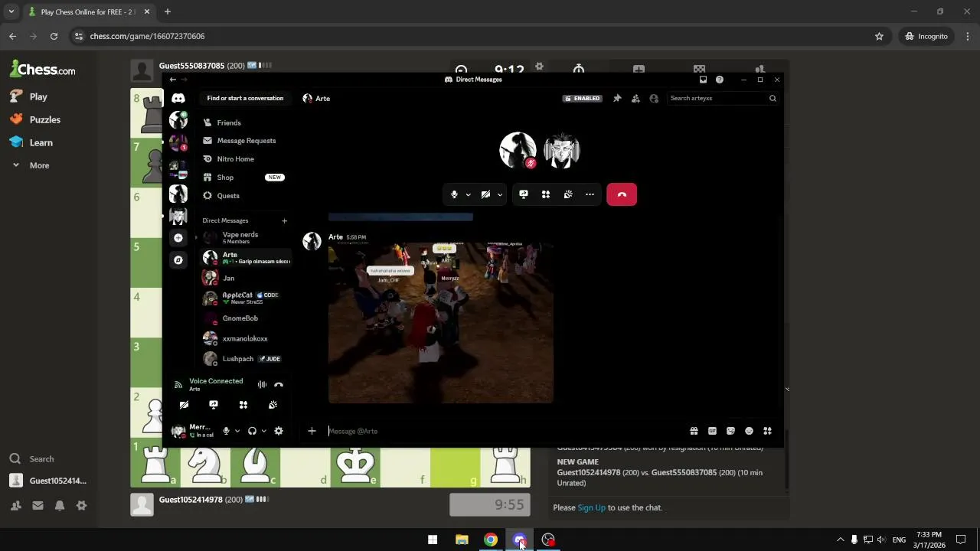Toggle noise suppression waveform icon
Image resolution: width=980 pixels, height=551 pixels.
click(x=262, y=384)
